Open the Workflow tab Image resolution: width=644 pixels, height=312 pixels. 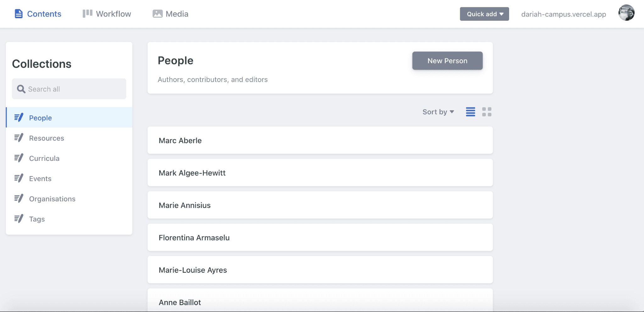pyautogui.click(x=113, y=14)
